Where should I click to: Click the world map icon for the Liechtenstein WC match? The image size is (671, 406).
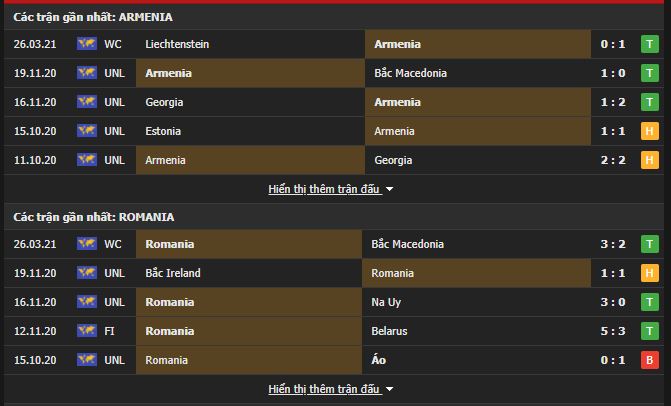(87, 43)
